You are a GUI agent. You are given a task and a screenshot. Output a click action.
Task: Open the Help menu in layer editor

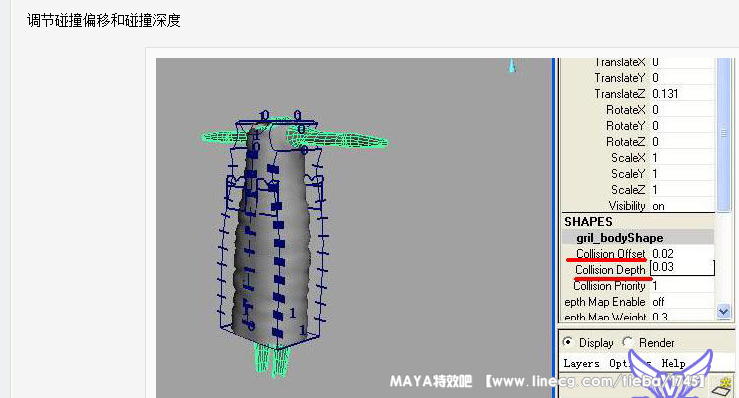(x=673, y=363)
